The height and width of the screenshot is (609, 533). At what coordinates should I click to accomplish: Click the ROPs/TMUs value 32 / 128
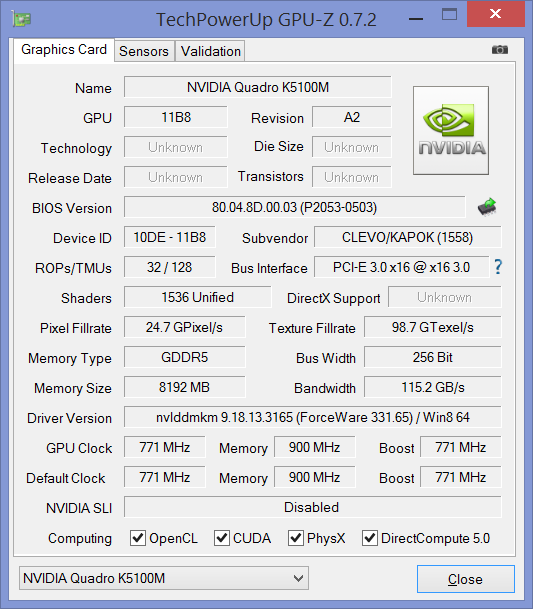point(170,267)
